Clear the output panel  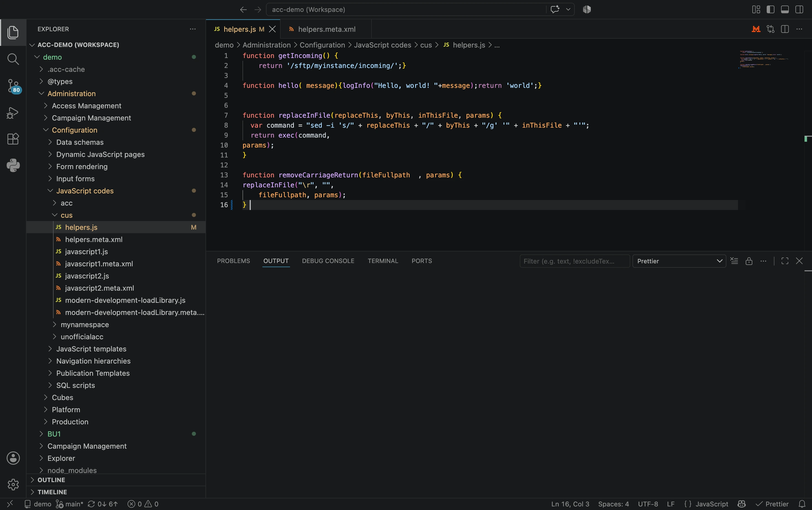click(734, 261)
